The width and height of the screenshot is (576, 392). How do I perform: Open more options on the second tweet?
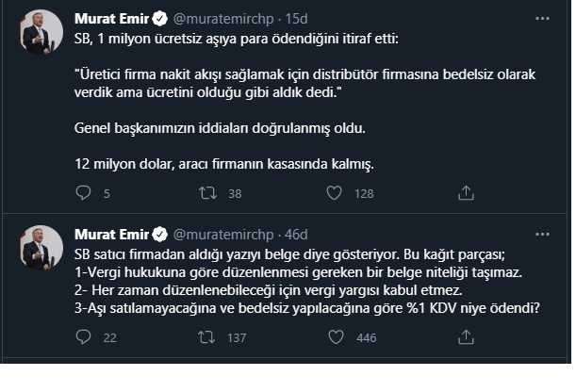click(x=542, y=233)
